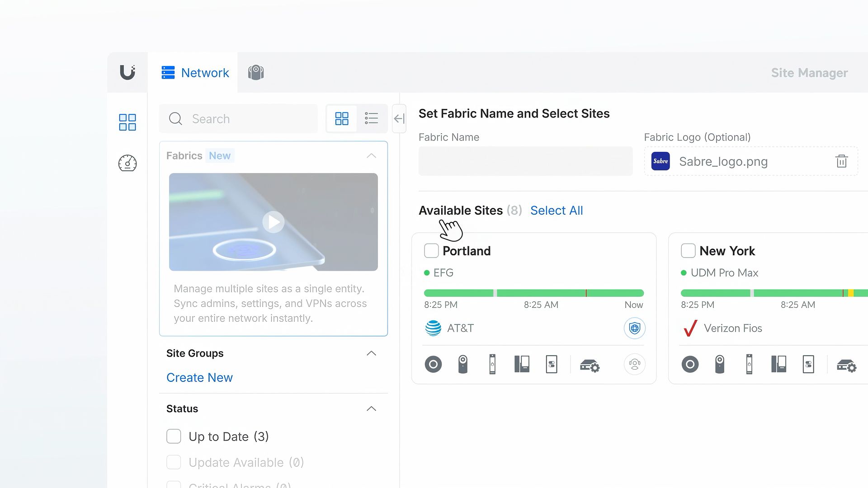Collapse the Site Groups section

tap(371, 353)
